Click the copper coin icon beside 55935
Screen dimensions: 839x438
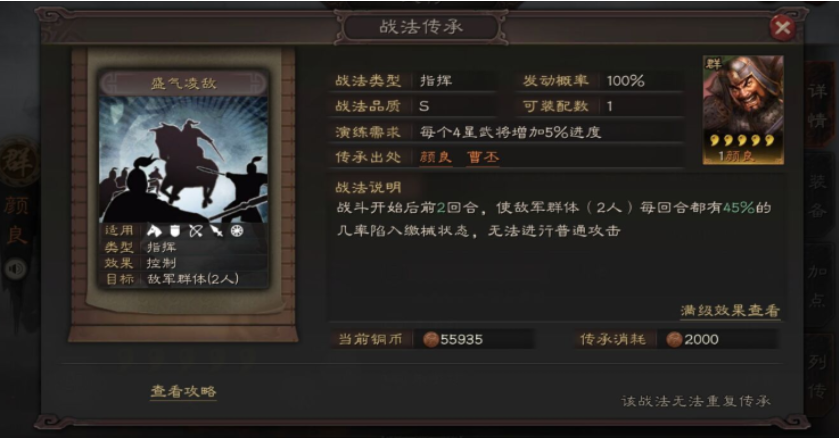coord(431,339)
